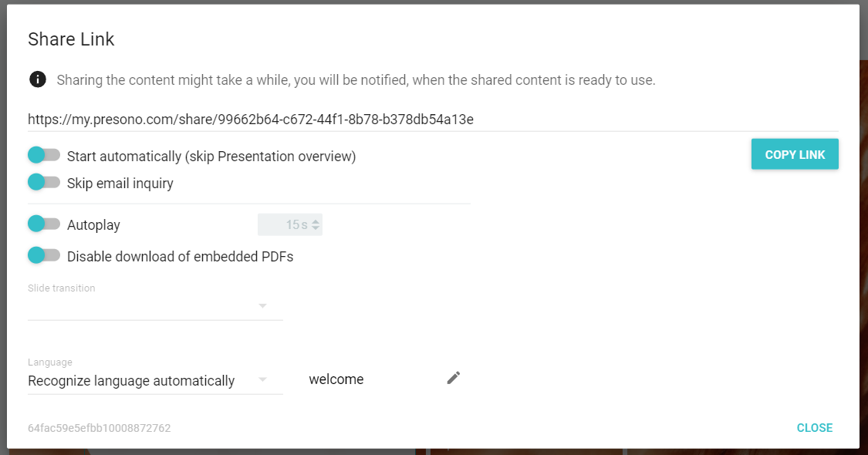Click the Share Link dialog title
This screenshot has width=868, height=455.
click(x=71, y=39)
